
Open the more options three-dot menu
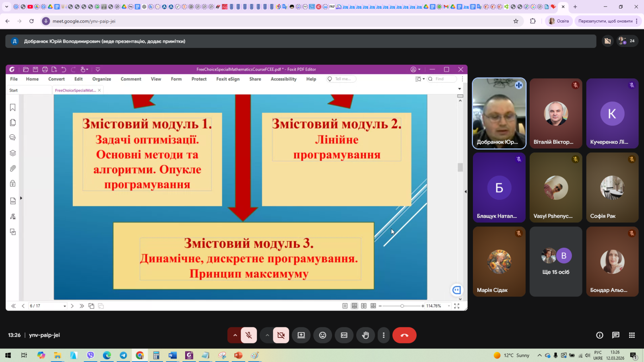(x=384, y=335)
